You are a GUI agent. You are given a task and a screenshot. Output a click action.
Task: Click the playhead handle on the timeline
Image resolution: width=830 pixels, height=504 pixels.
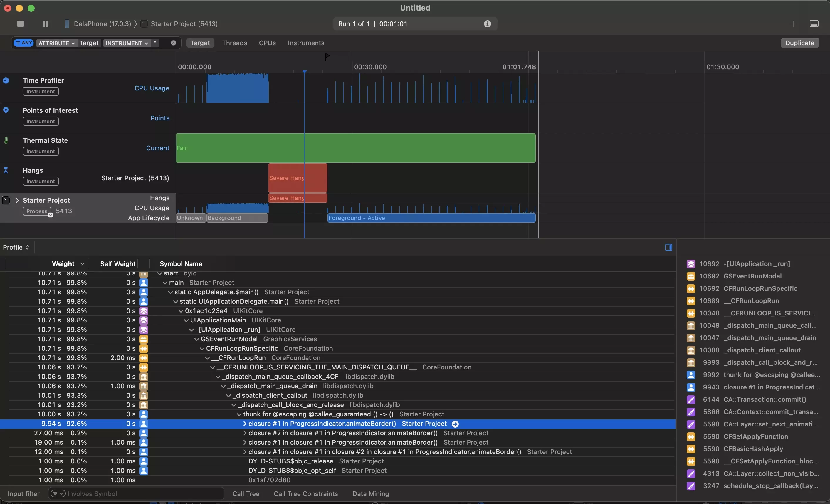[x=305, y=72]
